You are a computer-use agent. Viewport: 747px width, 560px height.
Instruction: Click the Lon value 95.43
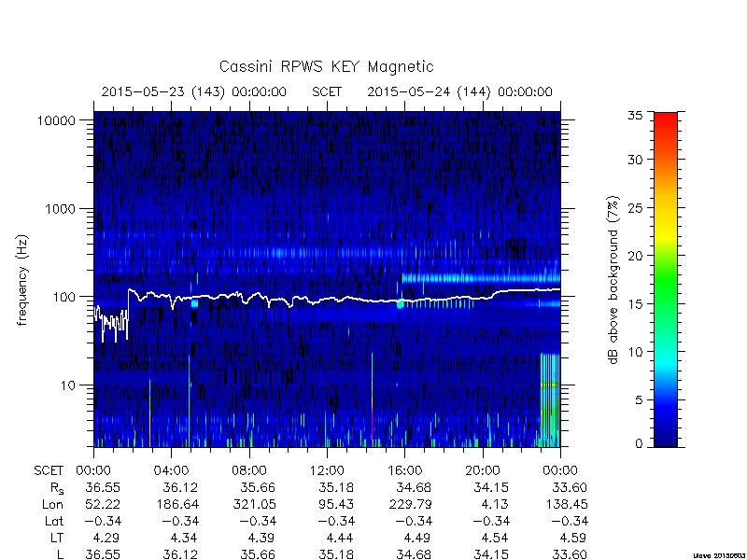pyautogui.click(x=336, y=504)
